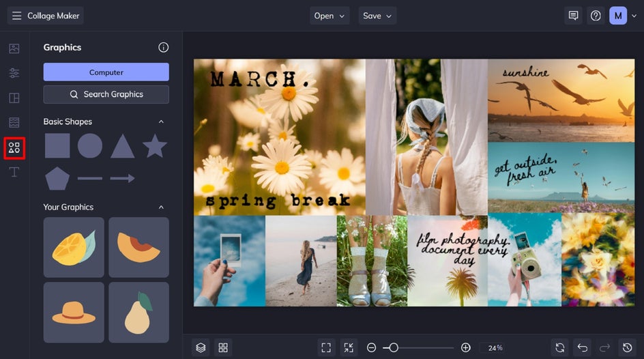Select the sandals in grass photo
This screenshot has width=644, height=359.
[372, 261]
